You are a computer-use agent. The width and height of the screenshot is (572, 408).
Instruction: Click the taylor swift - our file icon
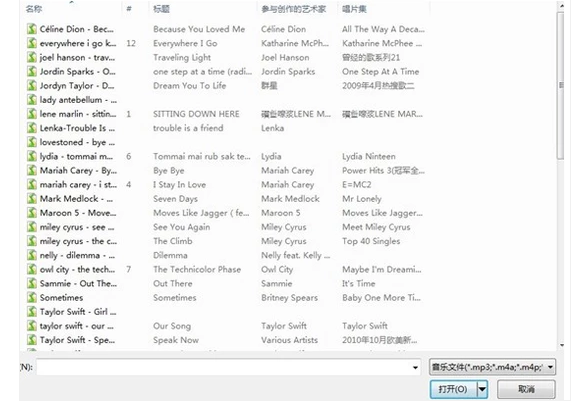click(32, 326)
